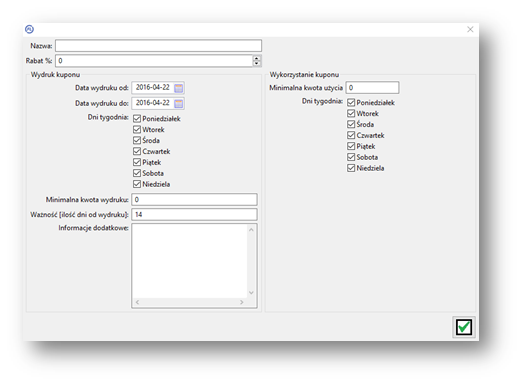Click the app logo icon in title bar

pyautogui.click(x=29, y=29)
